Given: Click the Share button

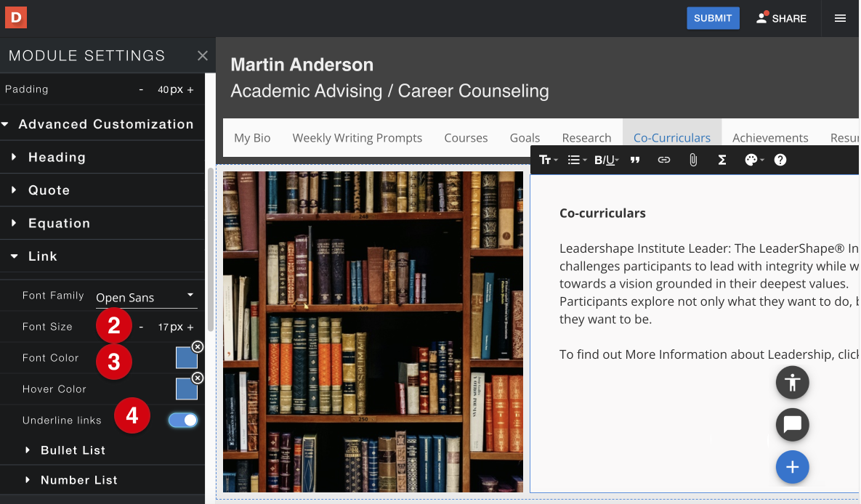Looking at the screenshot, I should (781, 18).
